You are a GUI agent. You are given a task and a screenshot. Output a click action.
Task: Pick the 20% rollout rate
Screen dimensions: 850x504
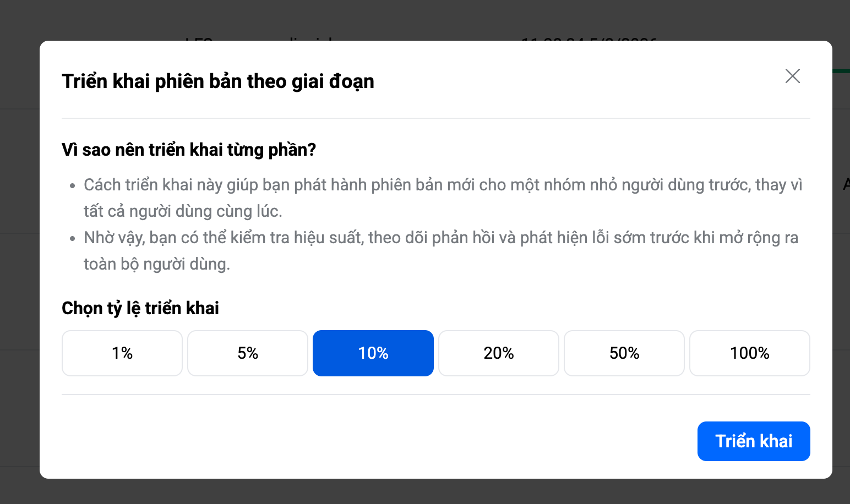coord(499,353)
